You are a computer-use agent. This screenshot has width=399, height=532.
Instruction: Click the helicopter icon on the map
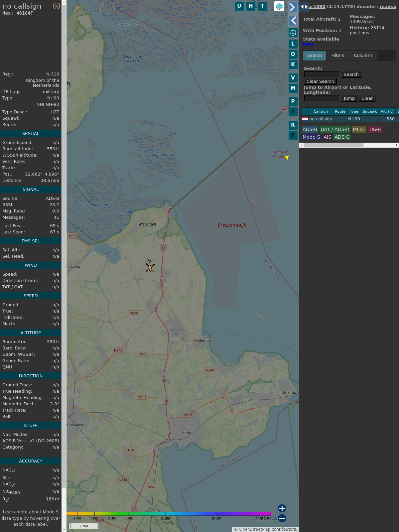pyautogui.click(x=150, y=266)
